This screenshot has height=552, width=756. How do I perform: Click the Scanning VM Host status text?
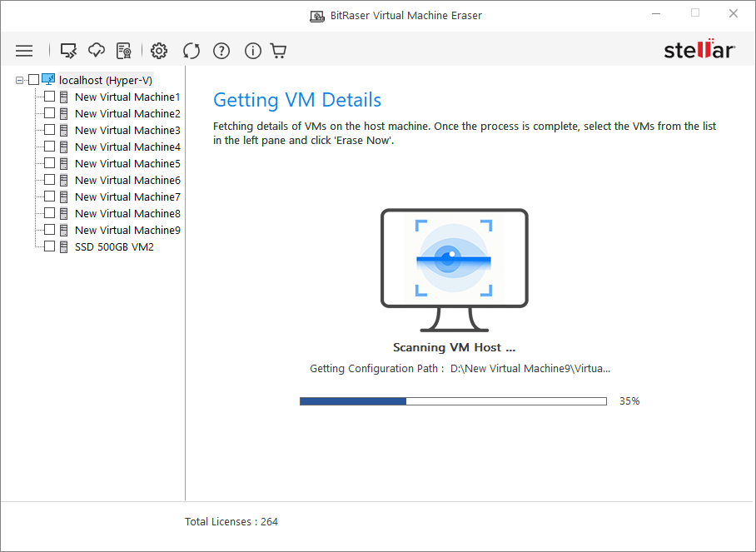click(454, 347)
